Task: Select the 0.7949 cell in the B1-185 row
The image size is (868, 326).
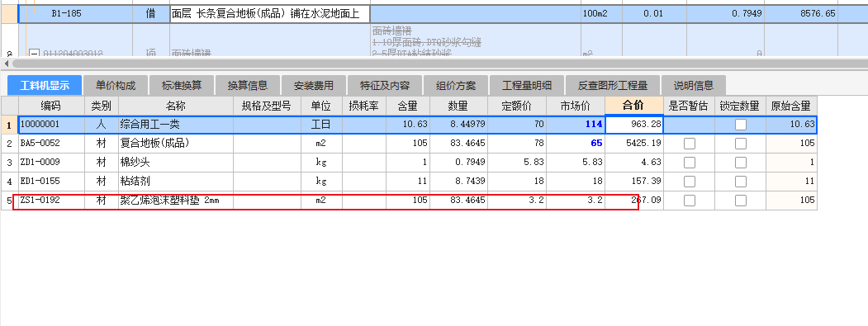Action: coord(725,14)
